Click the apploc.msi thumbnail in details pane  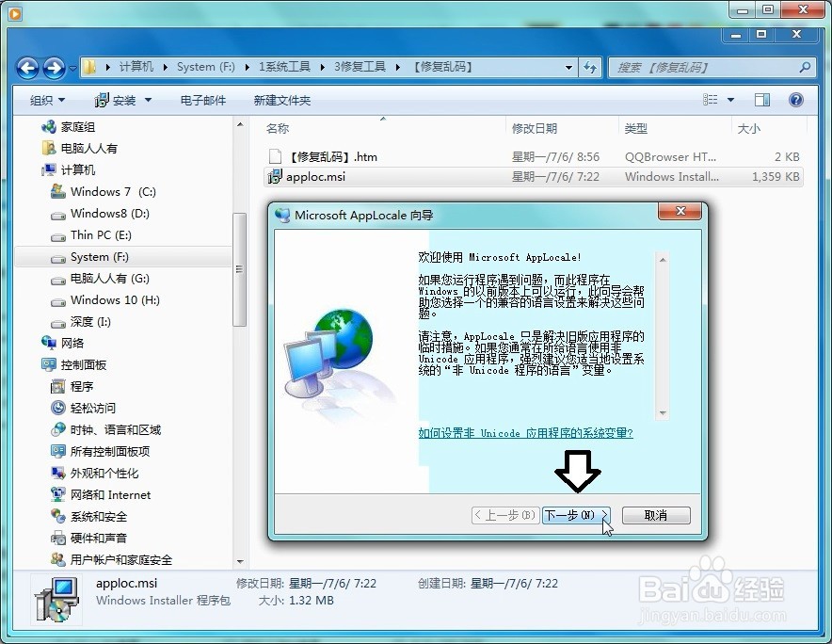tap(56, 600)
